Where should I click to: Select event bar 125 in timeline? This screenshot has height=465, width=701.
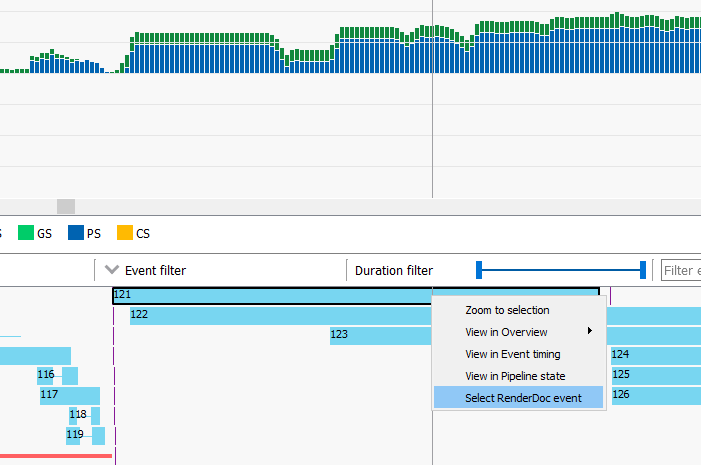(656, 376)
